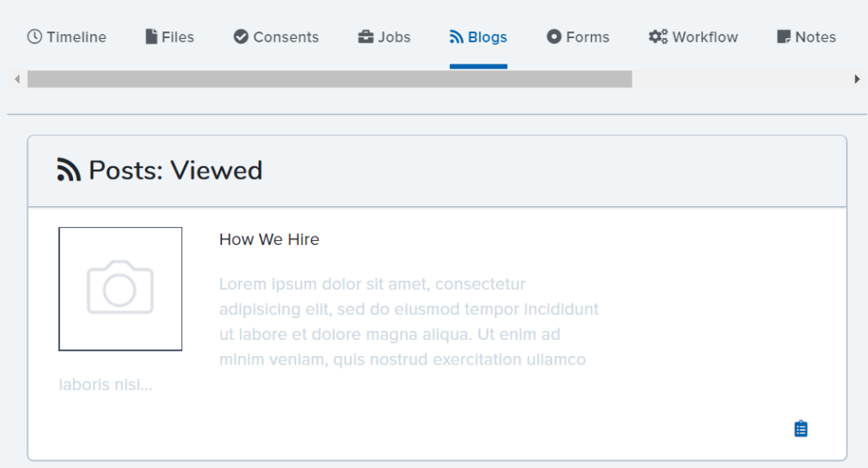Screen dimensions: 868x468
Task: Click the right scroll arrow of tab scrollbar
Action: [857, 79]
